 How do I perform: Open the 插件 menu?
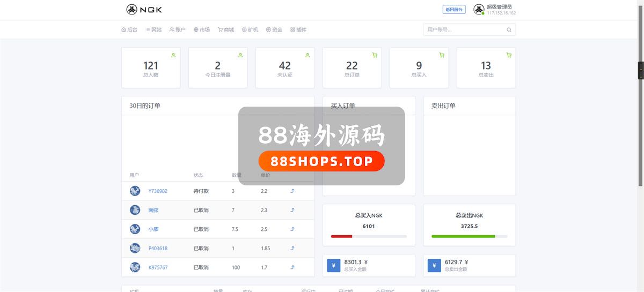[298, 30]
